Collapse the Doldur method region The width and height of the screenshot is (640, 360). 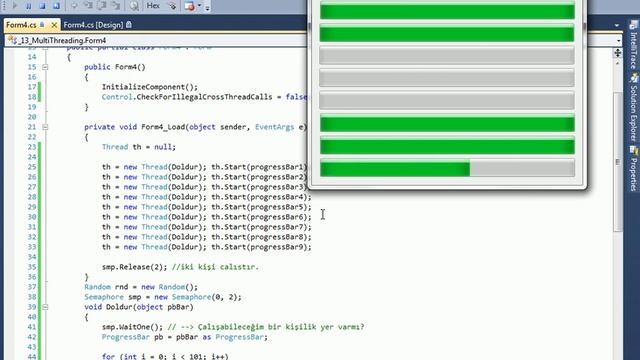[x=45, y=307]
